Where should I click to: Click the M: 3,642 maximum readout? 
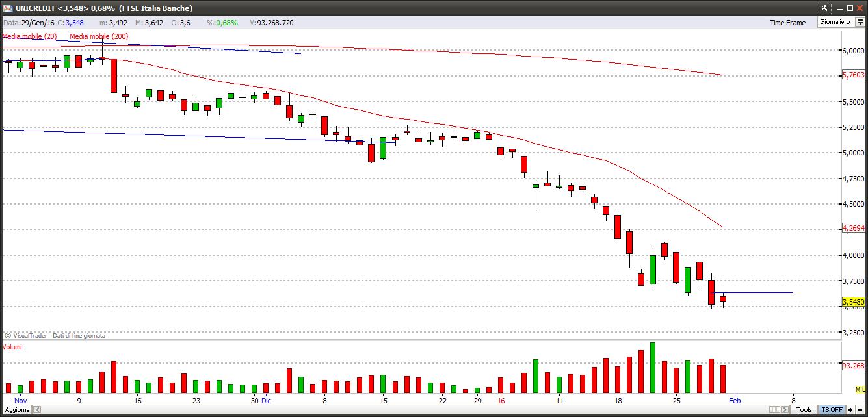149,23
